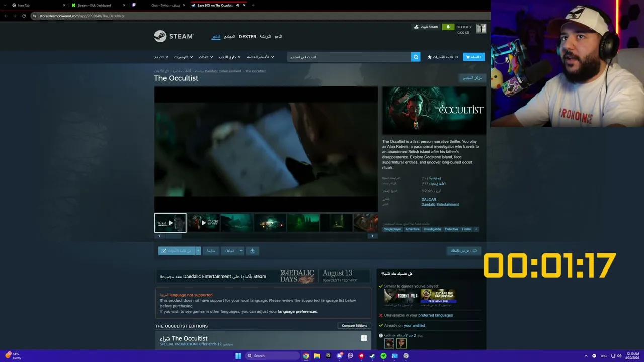The height and width of the screenshot is (362, 644).
Task: Click the weather widget on the taskbar
Action: pyautogui.click(x=13, y=356)
